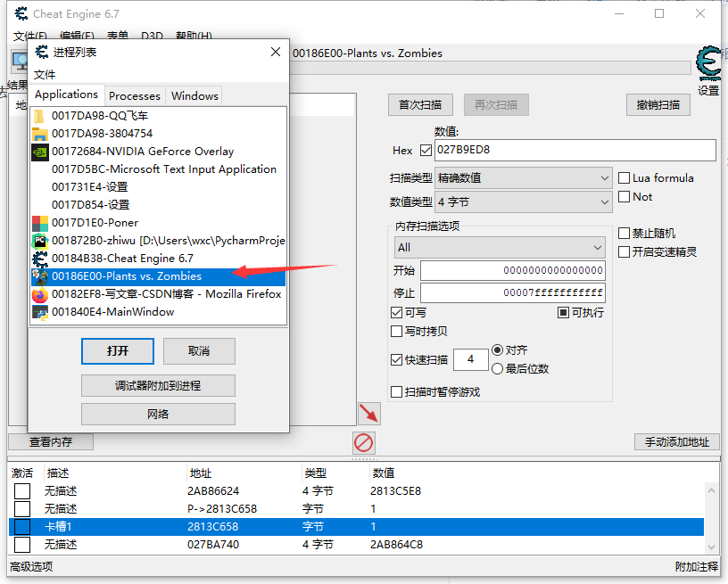Open the 帮助(H) menu
This screenshot has height=584, width=728.
pos(194,36)
